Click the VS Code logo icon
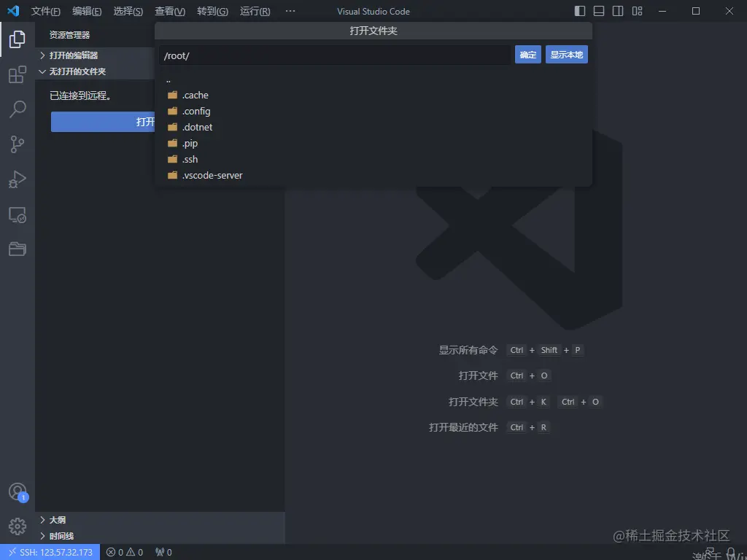 tap(13, 10)
